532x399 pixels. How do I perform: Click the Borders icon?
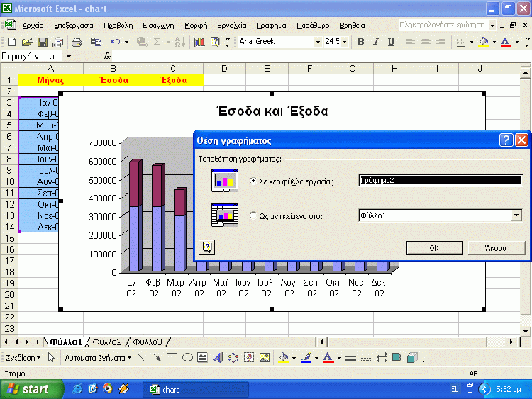[460, 42]
